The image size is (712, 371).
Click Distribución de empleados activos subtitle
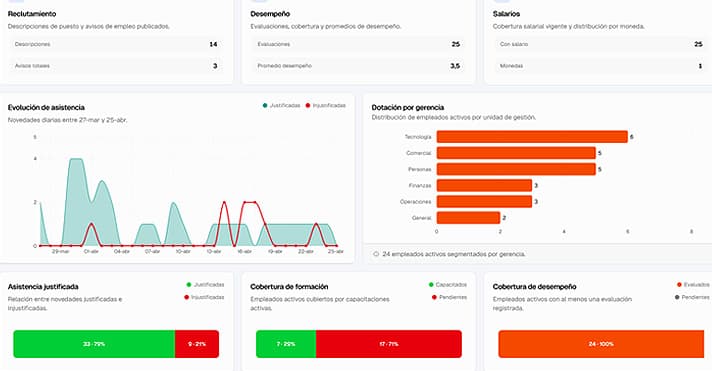point(454,117)
